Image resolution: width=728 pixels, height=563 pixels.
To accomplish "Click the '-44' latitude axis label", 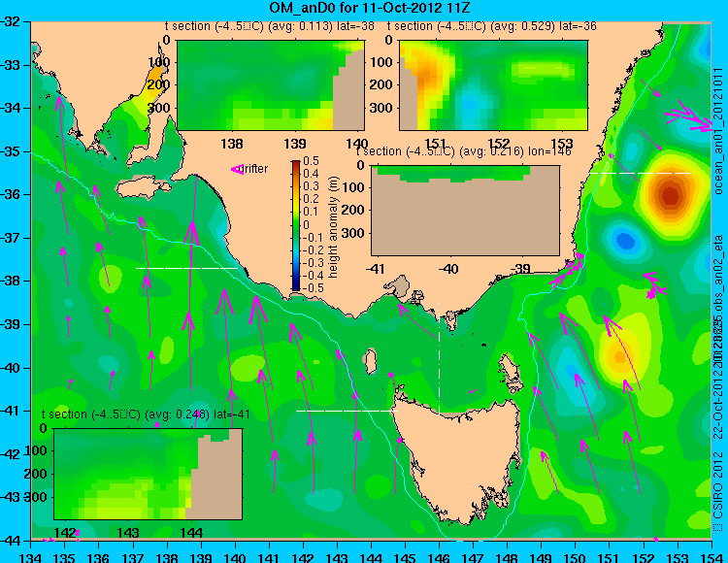I will [11, 541].
